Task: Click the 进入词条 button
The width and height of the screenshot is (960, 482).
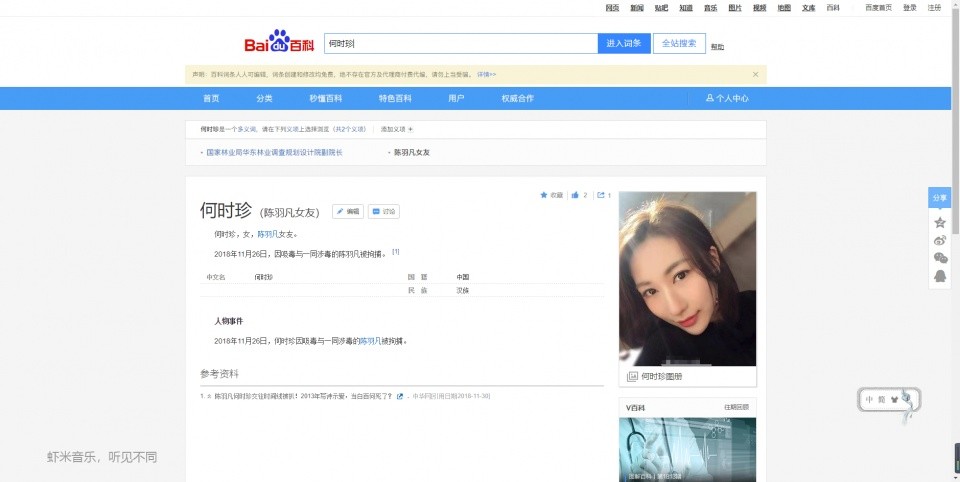Action: [x=624, y=43]
